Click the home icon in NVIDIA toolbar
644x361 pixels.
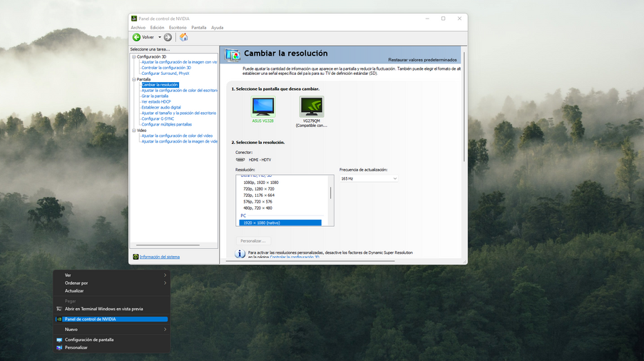(x=183, y=37)
